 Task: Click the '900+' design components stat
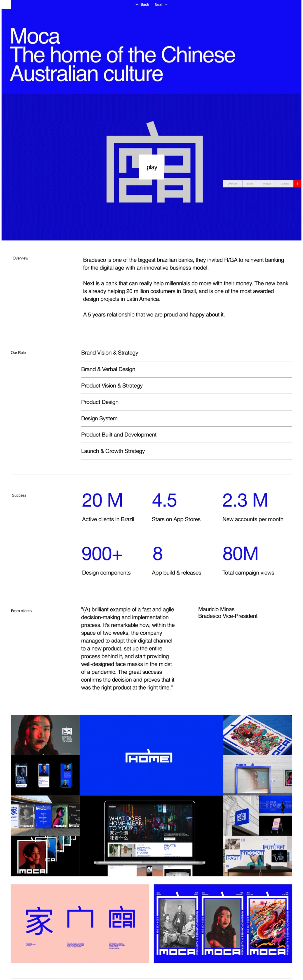pyautogui.click(x=102, y=553)
